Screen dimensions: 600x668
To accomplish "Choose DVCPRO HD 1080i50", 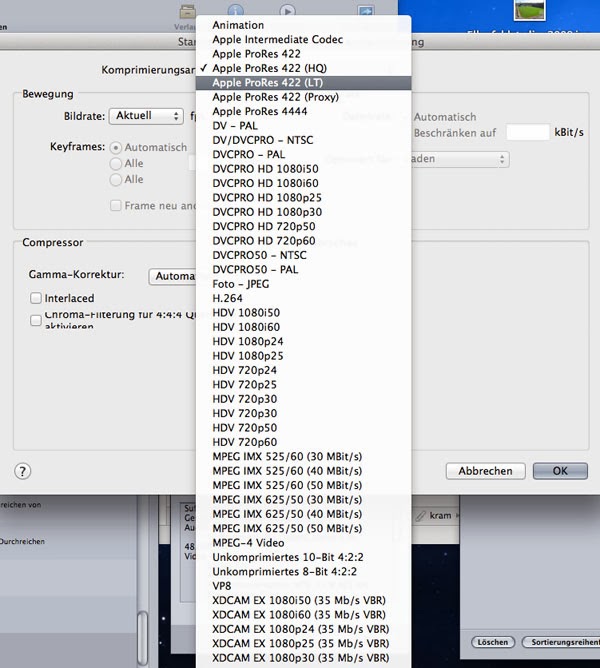I will point(303,169).
